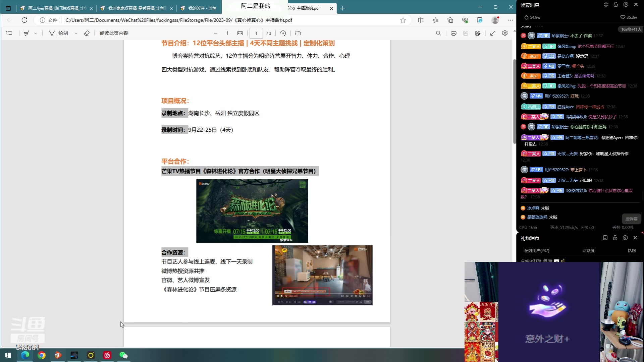Viewport: 644px width, 362px height.
Task: Click the save as icon in PDF toolbar
Action: tap(478, 33)
